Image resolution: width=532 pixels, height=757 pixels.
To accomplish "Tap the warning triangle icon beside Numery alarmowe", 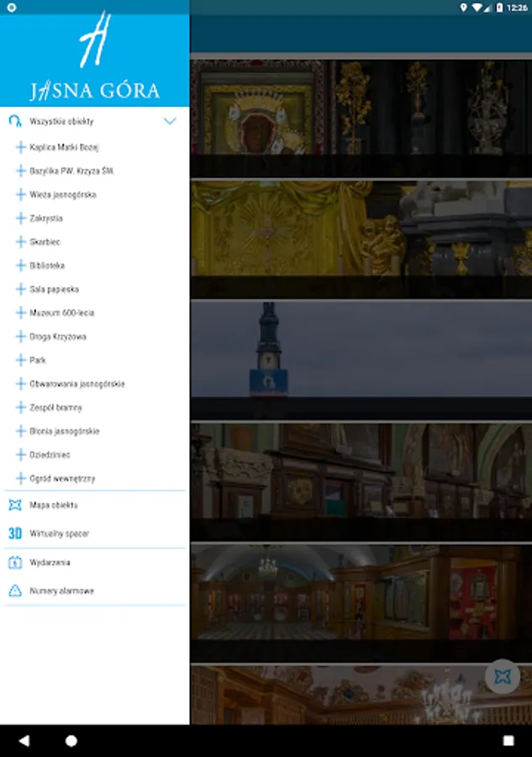I will pyautogui.click(x=15, y=590).
